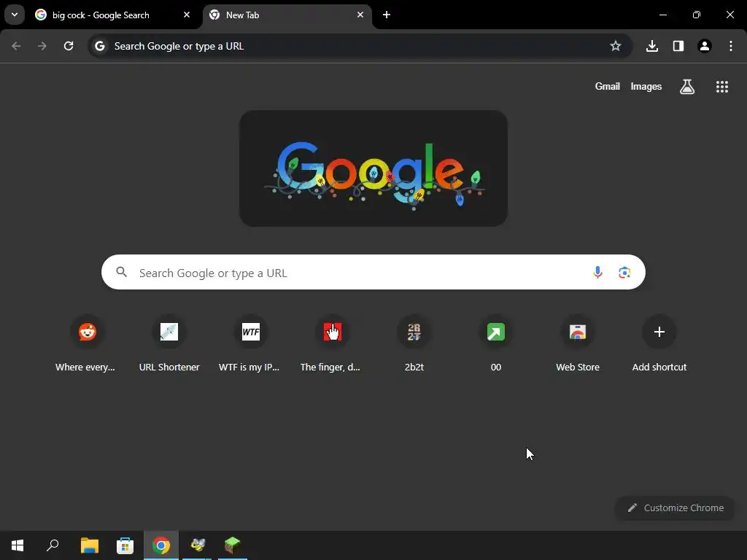Open Google Images link
Screen dimensions: 747x560
pyautogui.click(x=646, y=86)
